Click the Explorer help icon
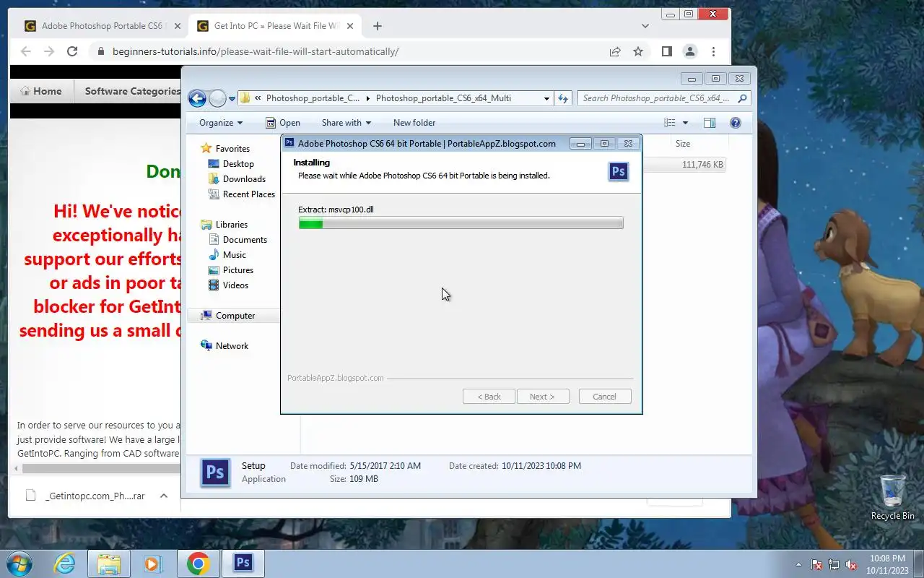Screen dimensions: 924x578 coord(736,123)
